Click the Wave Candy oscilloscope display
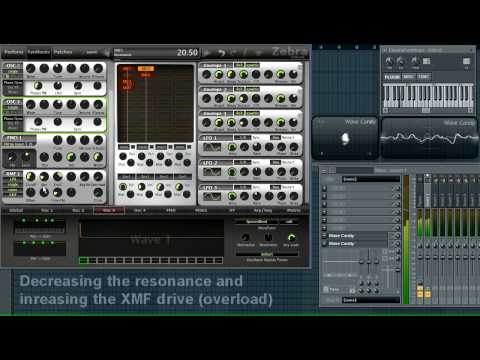The image size is (480, 360). point(429,138)
